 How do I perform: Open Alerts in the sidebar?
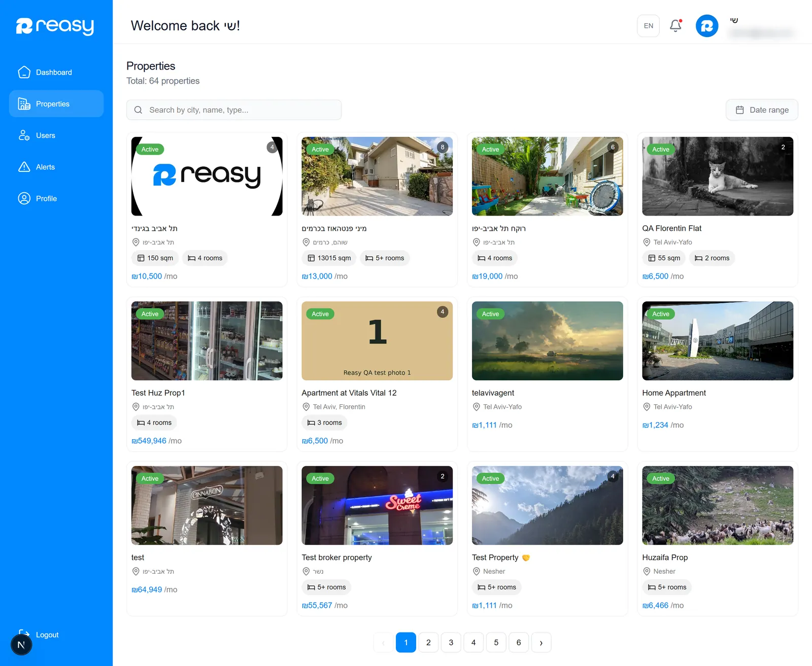click(56, 167)
